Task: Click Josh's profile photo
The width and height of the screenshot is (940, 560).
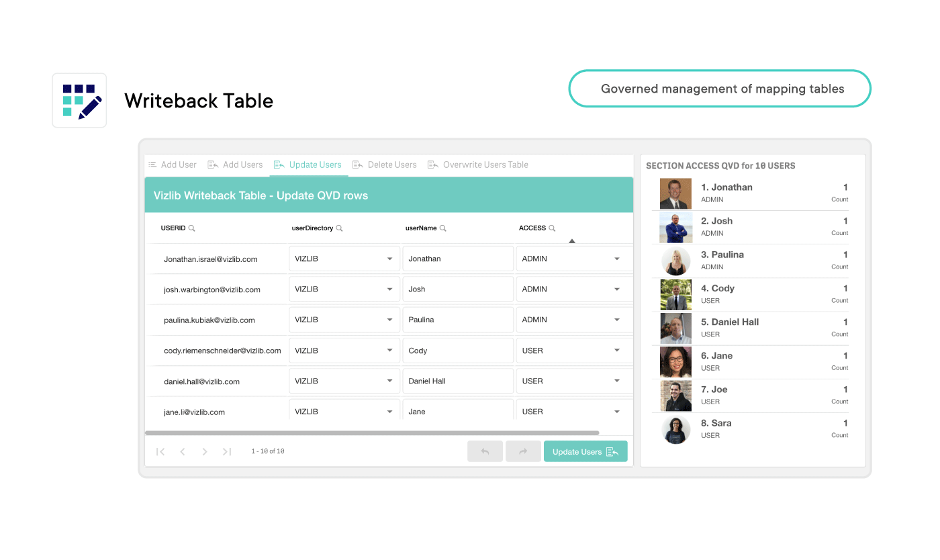Action: click(675, 227)
